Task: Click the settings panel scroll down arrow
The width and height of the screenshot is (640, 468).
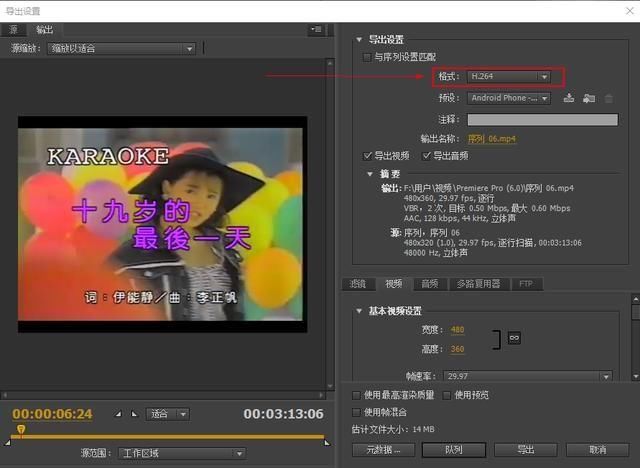Action: click(636, 376)
